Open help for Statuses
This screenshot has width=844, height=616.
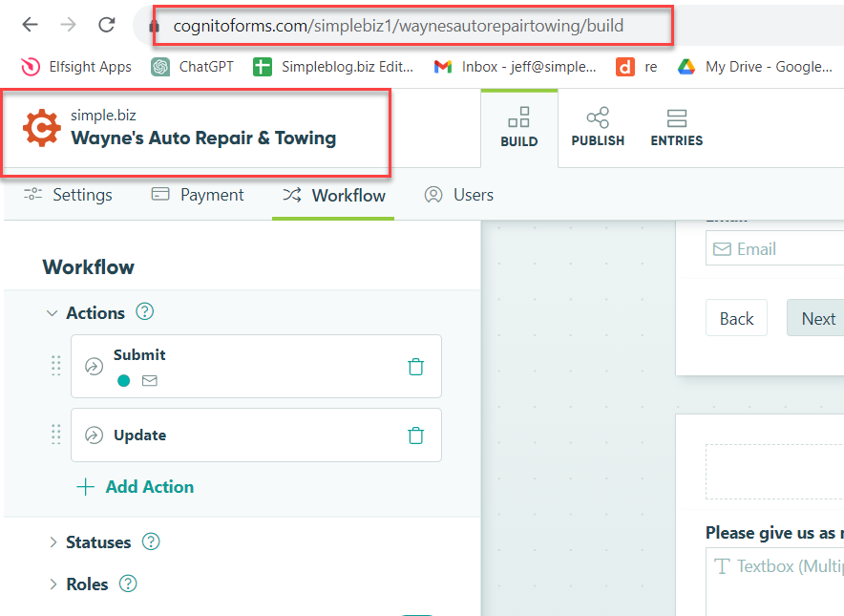(x=151, y=542)
